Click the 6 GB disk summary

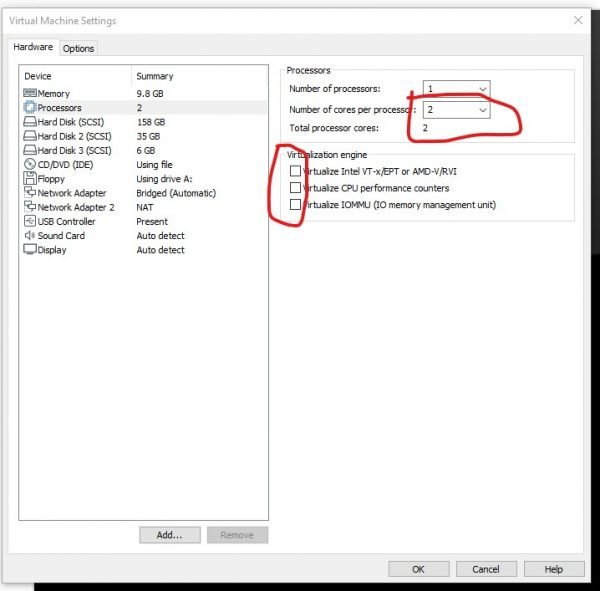[x=146, y=150]
